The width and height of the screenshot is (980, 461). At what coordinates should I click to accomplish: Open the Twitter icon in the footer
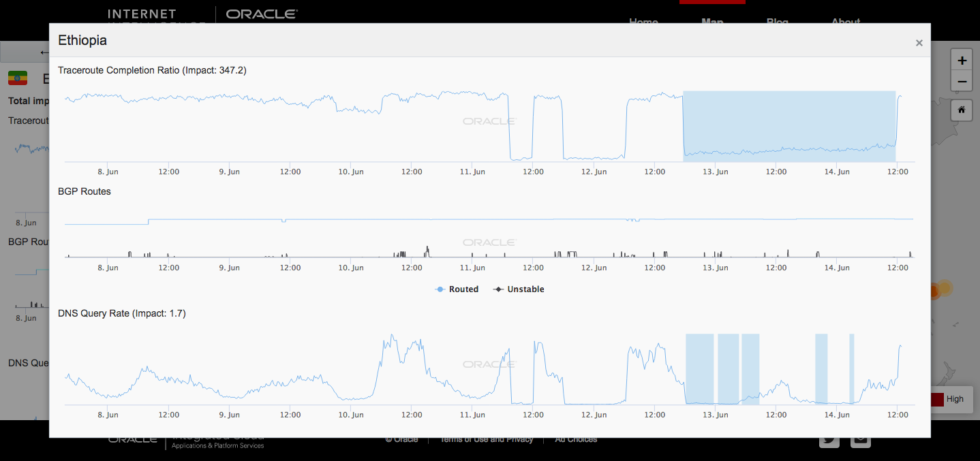pyautogui.click(x=829, y=439)
